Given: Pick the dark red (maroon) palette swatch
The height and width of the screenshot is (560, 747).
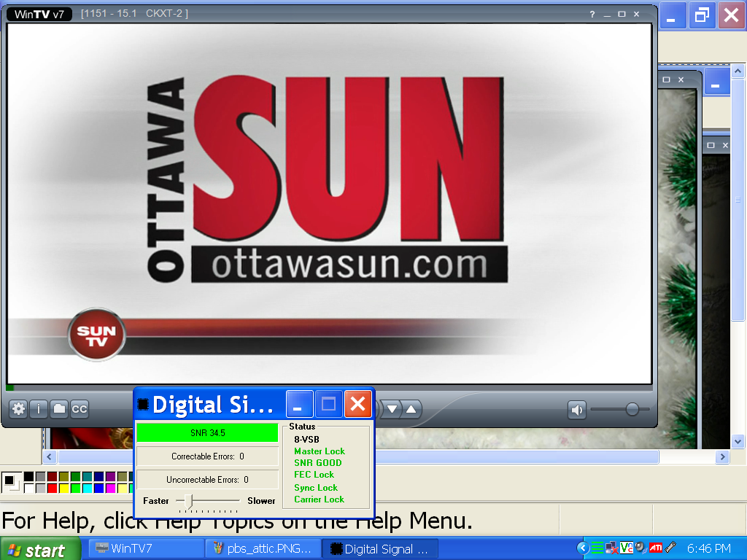Looking at the screenshot, I should 53,477.
